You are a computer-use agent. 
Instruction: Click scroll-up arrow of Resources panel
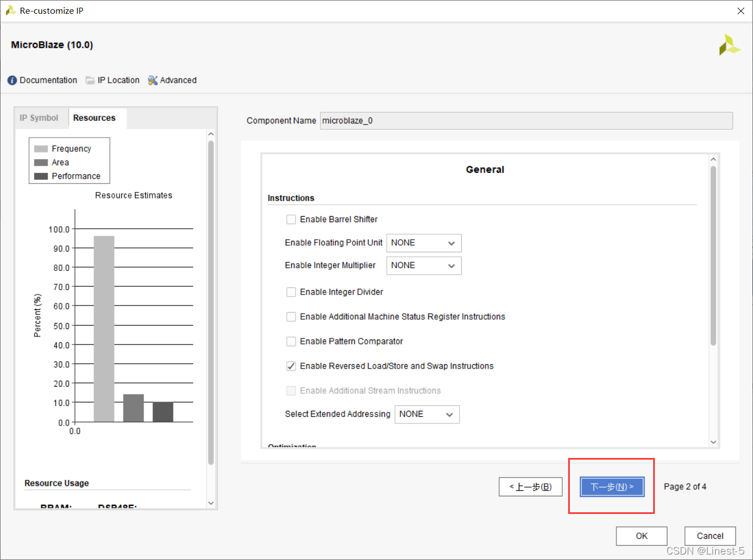click(211, 134)
